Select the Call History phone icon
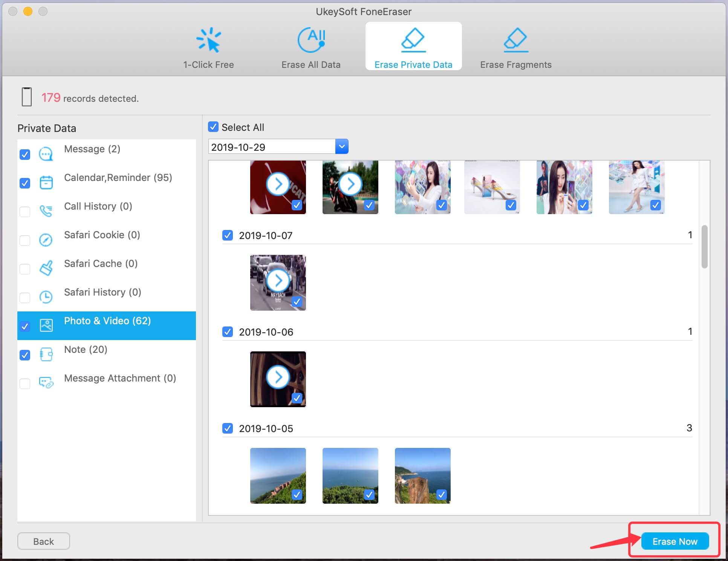Viewport: 728px width, 561px height. tap(46, 211)
